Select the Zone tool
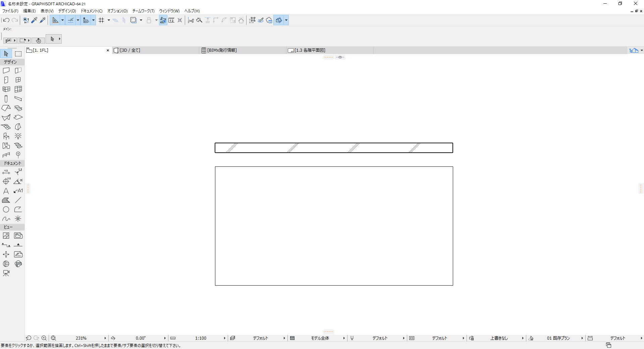The width and height of the screenshot is (644, 349). pyautogui.click(x=6, y=146)
